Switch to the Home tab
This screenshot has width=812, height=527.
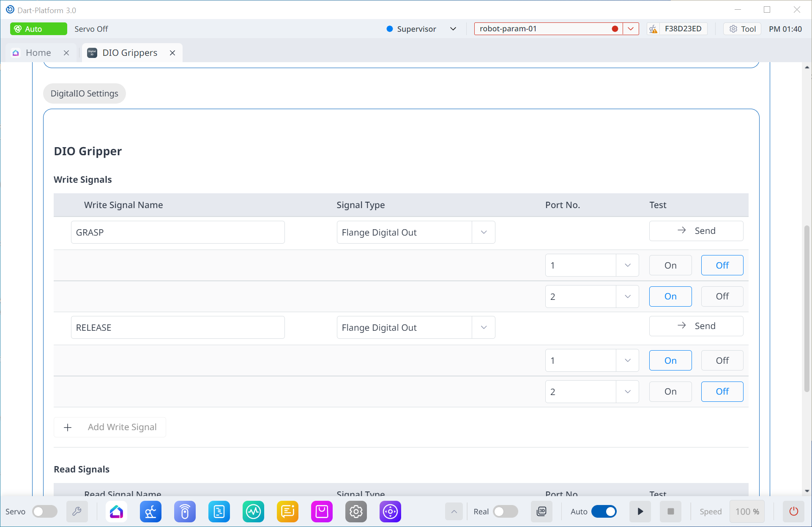point(38,53)
